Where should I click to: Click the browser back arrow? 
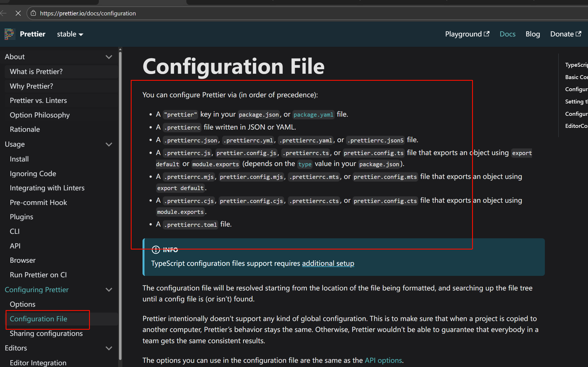(x=3, y=13)
